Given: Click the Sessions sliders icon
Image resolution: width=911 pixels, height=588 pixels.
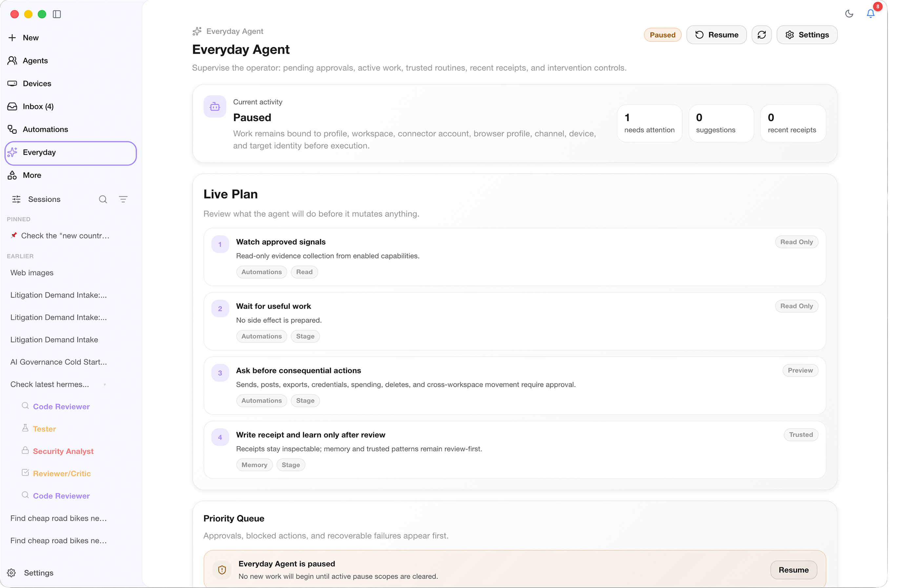Looking at the screenshot, I should [16, 199].
